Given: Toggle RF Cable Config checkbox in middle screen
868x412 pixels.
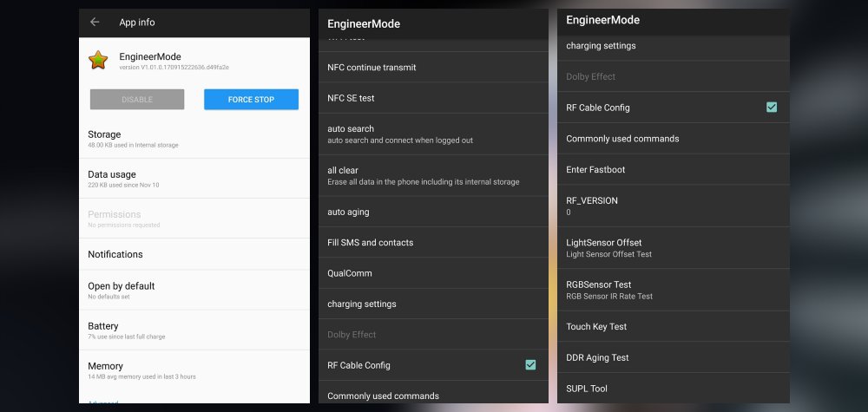Looking at the screenshot, I should click(x=530, y=364).
